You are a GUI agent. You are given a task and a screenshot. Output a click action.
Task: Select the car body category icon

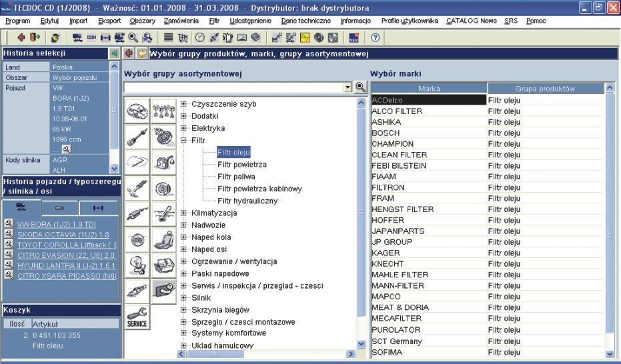(137, 111)
